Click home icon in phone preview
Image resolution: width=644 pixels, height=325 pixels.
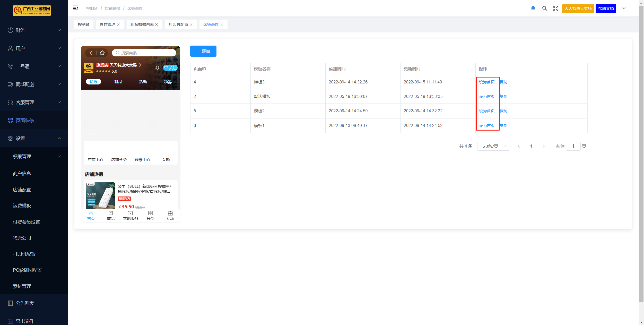[102, 53]
